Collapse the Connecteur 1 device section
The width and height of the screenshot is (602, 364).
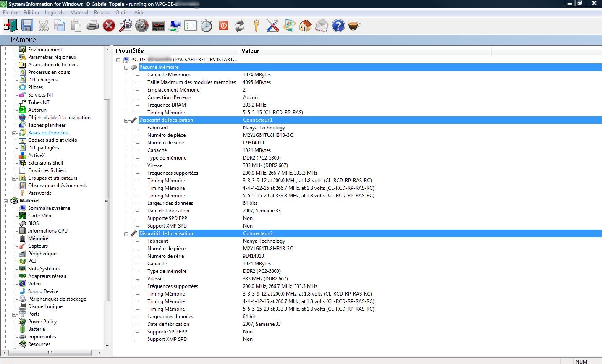coord(126,120)
